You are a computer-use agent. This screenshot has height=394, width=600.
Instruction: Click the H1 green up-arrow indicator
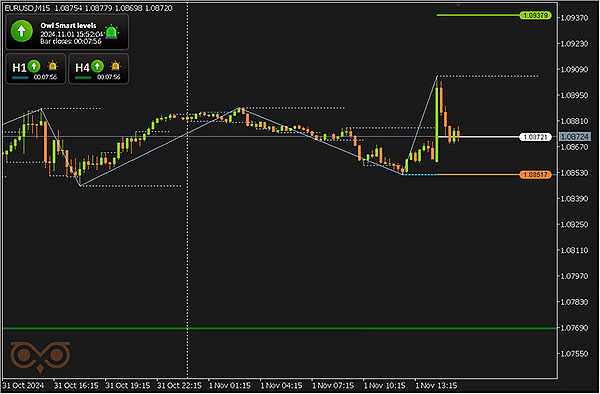[x=34, y=66]
